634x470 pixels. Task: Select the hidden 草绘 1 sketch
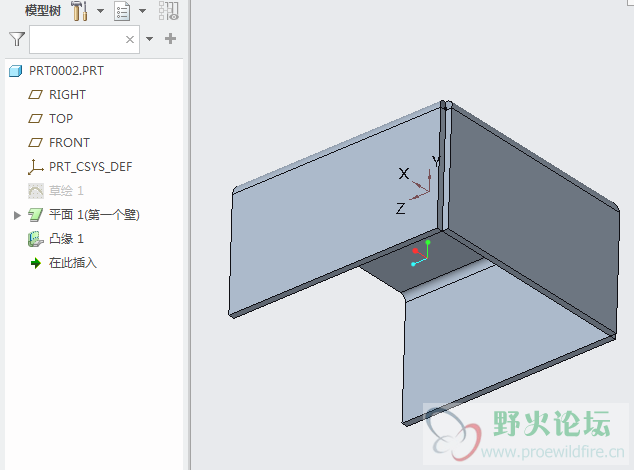pyautogui.click(x=66, y=191)
